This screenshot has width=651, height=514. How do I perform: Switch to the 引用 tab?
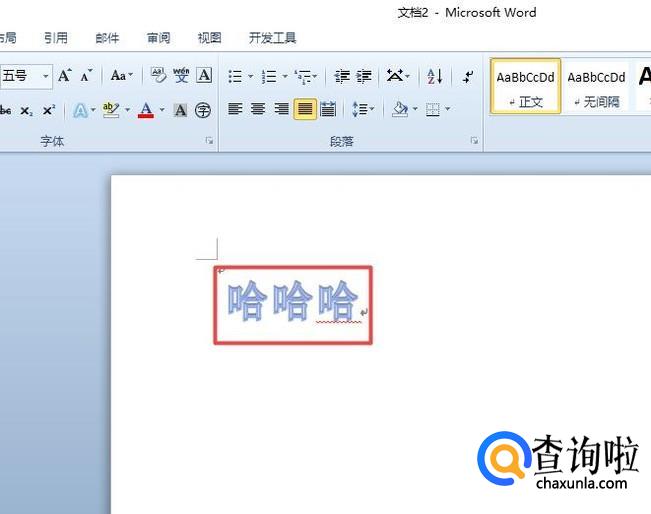coord(56,38)
